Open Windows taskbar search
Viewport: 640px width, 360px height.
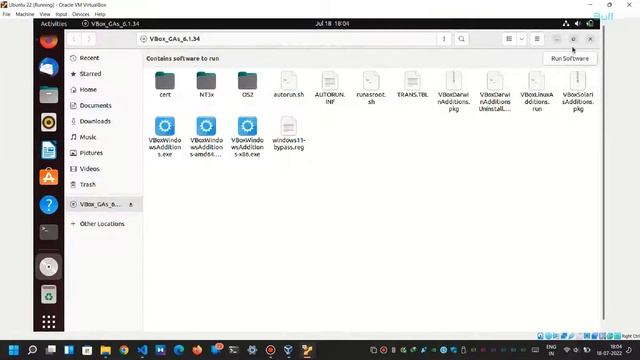[x=32, y=350]
